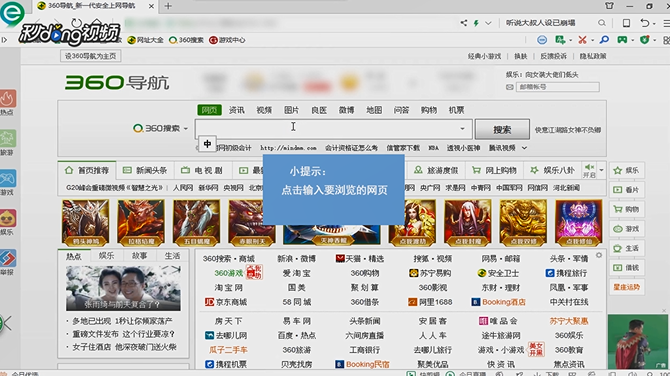Click the envelope mail icon near 邮箱帐号
Image resolution: width=670 pixels, height=376 pixels.
[x=509, y=87]
